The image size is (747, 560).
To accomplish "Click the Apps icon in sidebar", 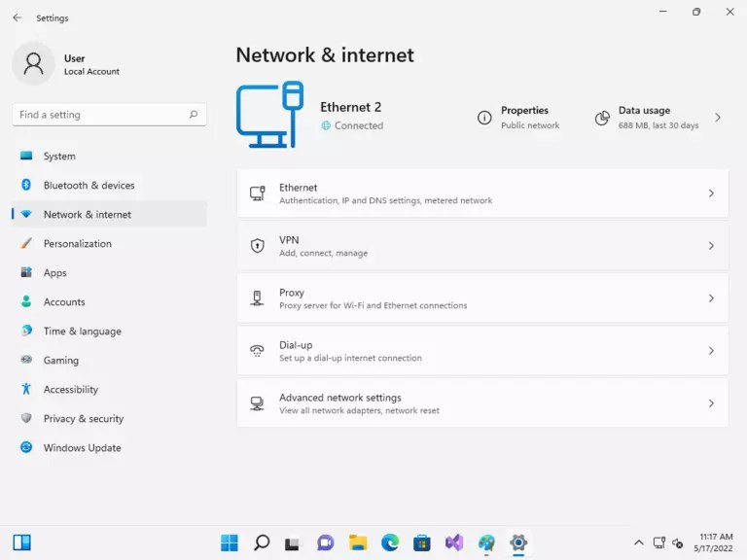I will click(26, 272).
